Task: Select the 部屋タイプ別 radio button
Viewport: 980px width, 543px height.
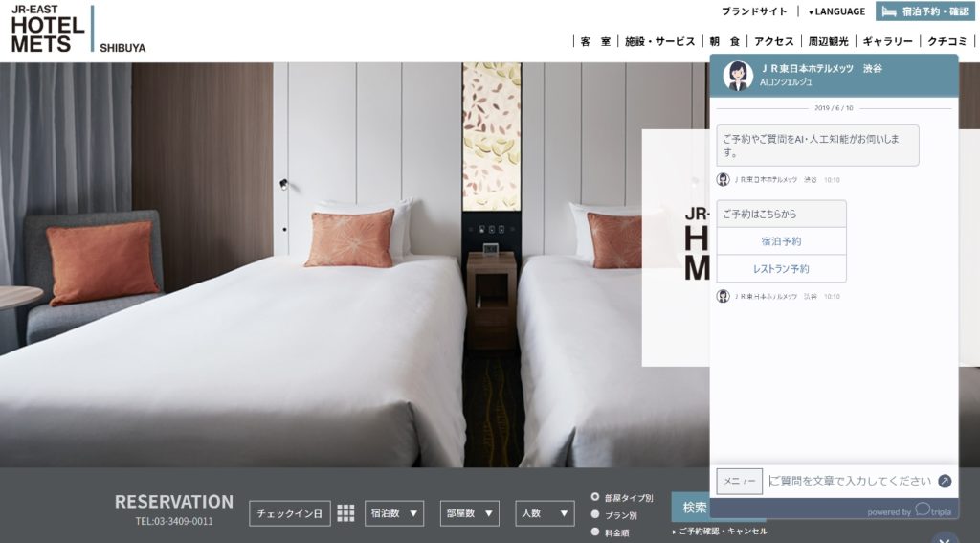Action: pyautogui.click(x=595, y=497)
